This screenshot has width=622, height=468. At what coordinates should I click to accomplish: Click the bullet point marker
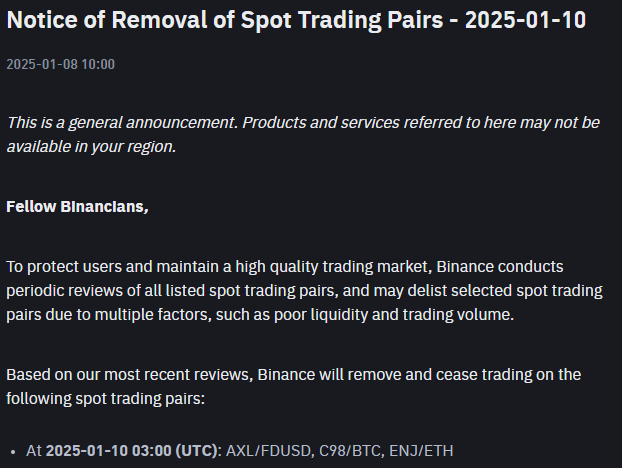click(12, 452)
